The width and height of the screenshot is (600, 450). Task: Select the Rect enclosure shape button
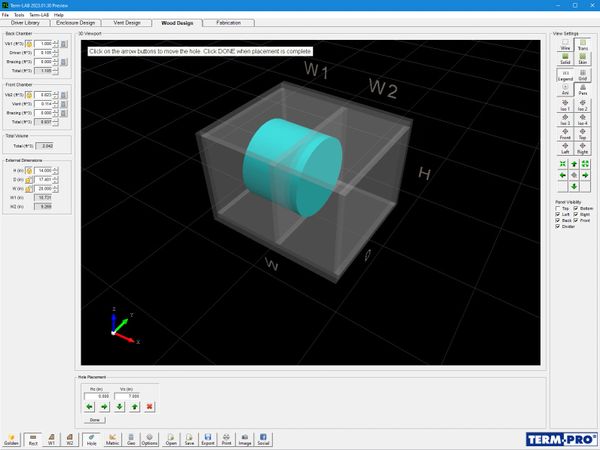[x=33, y=440]
